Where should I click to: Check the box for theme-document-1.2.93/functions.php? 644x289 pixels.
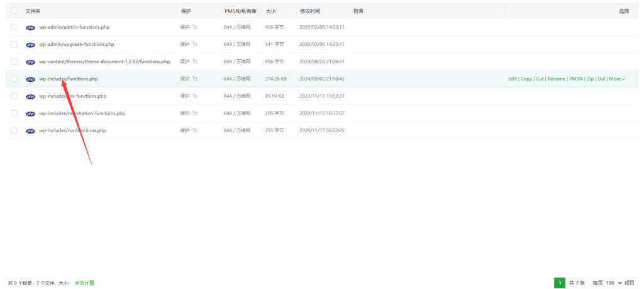tap(14, 62)
